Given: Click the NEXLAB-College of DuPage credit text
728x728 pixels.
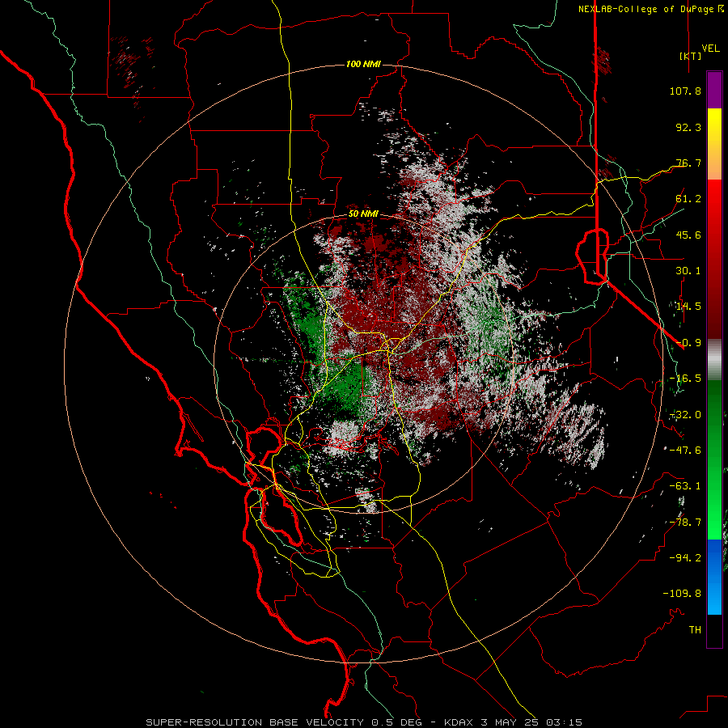Looking at the screenshot, I should [x=645, y=9].
